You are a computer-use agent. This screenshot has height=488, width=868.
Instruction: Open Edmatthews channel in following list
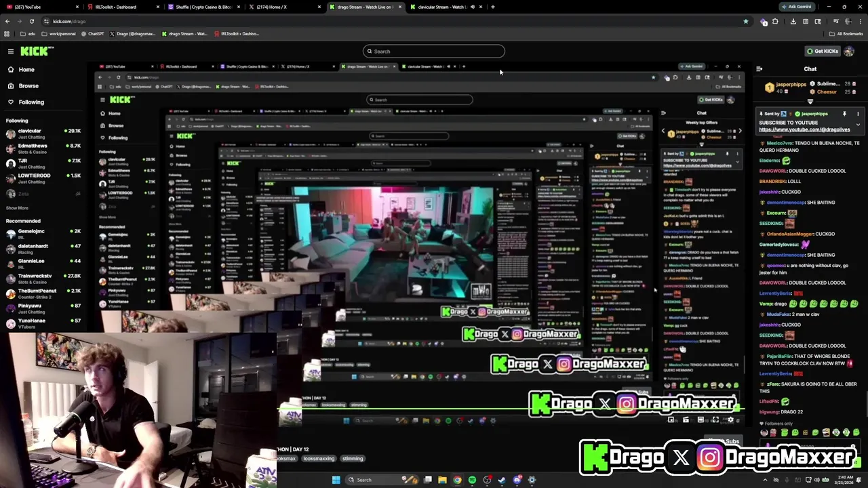pos(42,148)
